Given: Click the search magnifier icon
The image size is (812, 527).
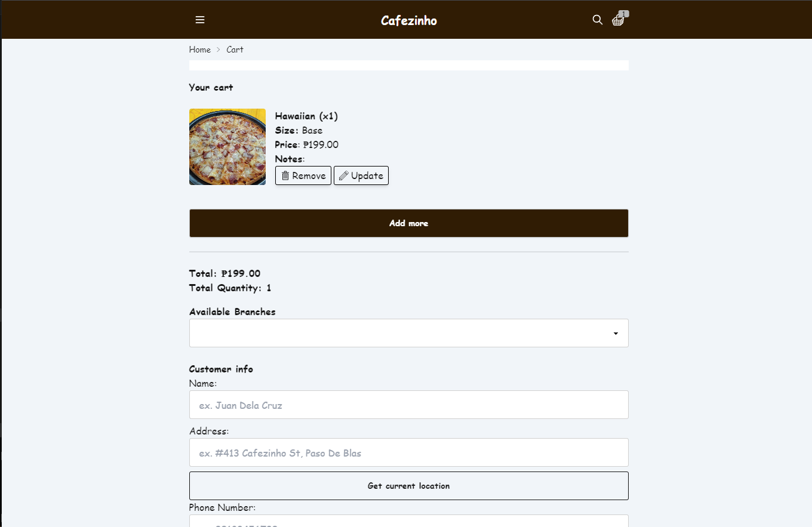Looking at the screenshot, I should tap(597, 20).
